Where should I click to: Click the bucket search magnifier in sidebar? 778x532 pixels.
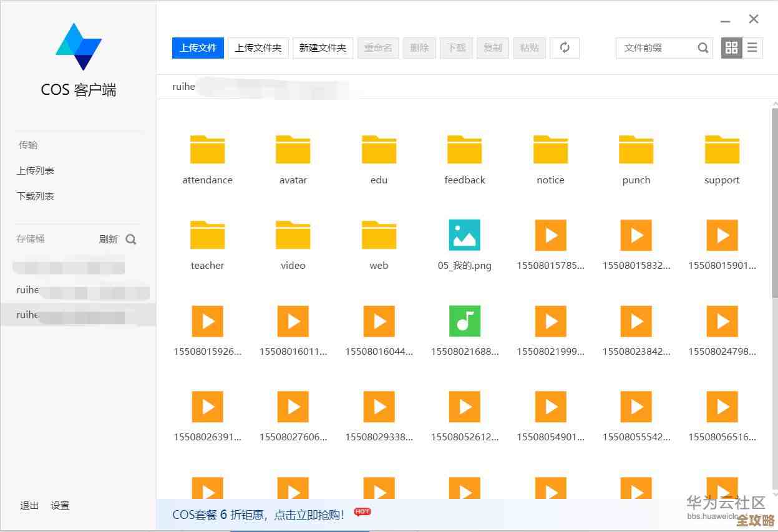pyautogui.click(x=130, y=239)
